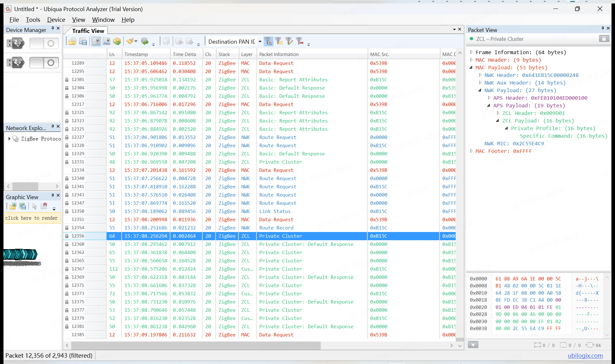Viewport: 615px width, 364px height.
Task: Open the File menu
Action: tap(14, 20)
